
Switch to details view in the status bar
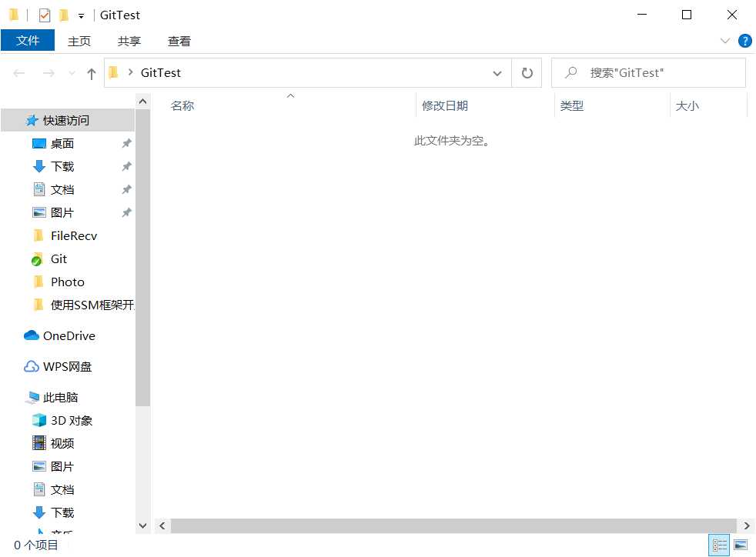pos(719,544)
